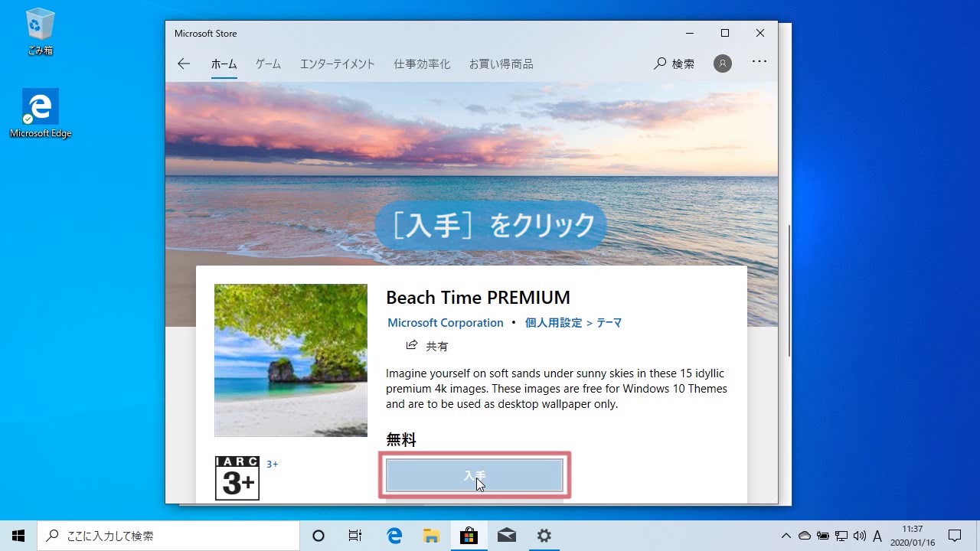Click the Beach Time PREMIUM thumbnail image
This screenshot has width=980, height=551.
291,360
